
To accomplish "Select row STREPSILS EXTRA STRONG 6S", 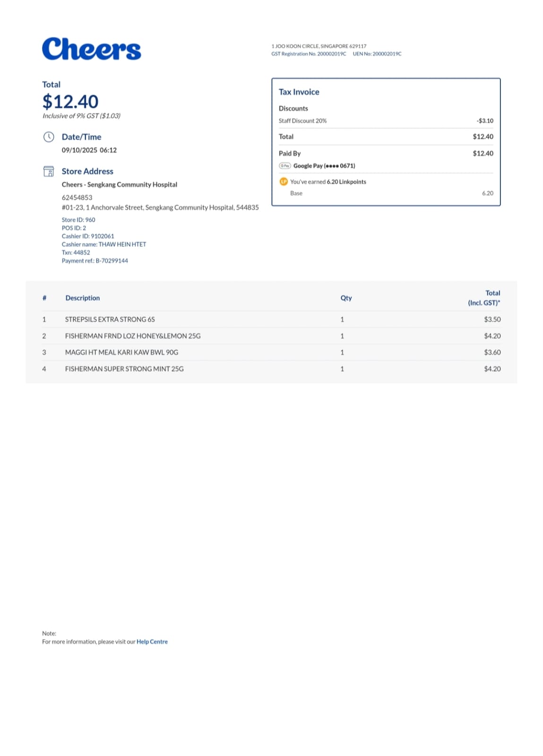I will (271, 319).
